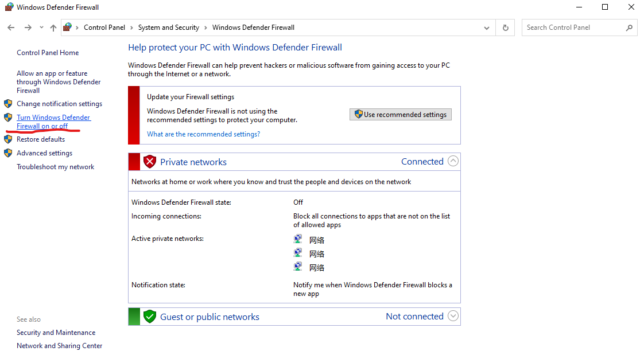Click first active private network icon
The image size is (644, 359).
coord(298,239)
